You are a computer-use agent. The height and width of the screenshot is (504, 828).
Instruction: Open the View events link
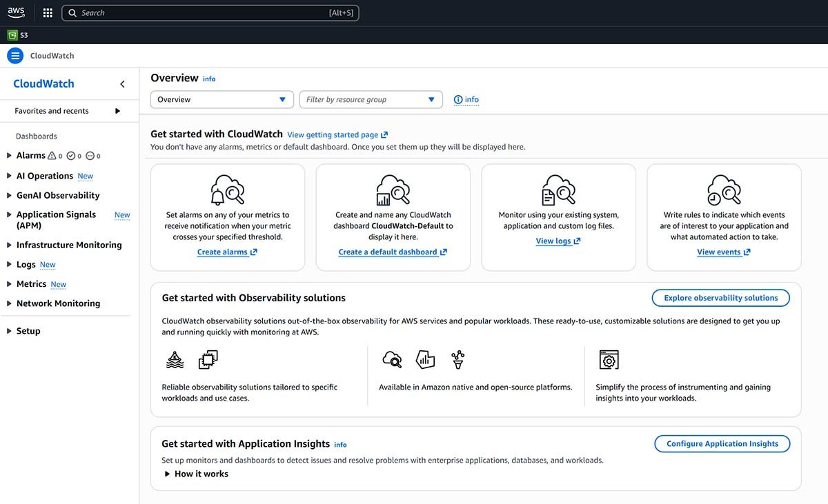point(724,252)
